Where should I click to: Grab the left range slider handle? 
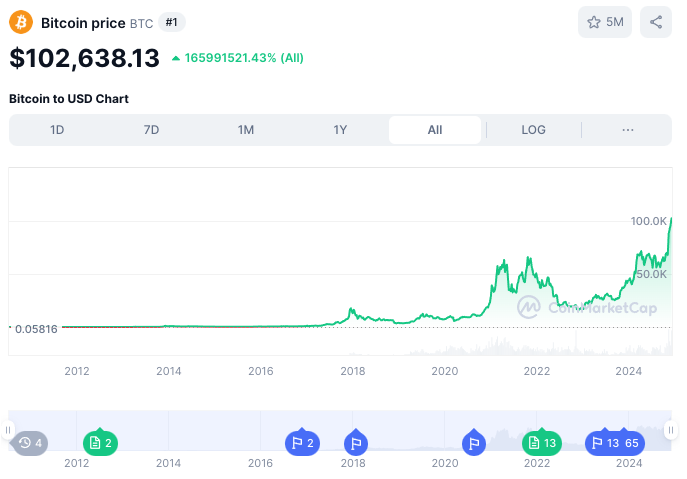pyautogui.click(x=8, y=430)
